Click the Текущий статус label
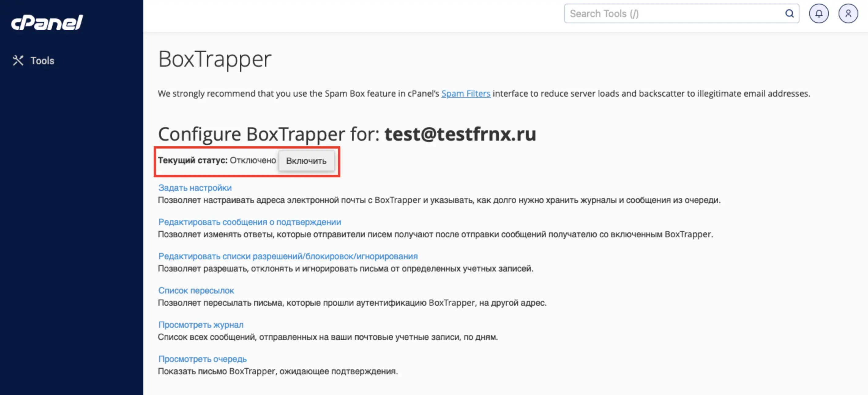Image resolution: width=868 pixels, height=395 pixels. point(193,161)
